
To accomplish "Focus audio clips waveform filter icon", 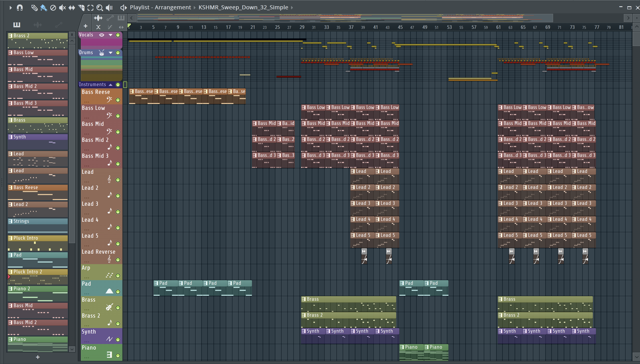I will point(98,18).
